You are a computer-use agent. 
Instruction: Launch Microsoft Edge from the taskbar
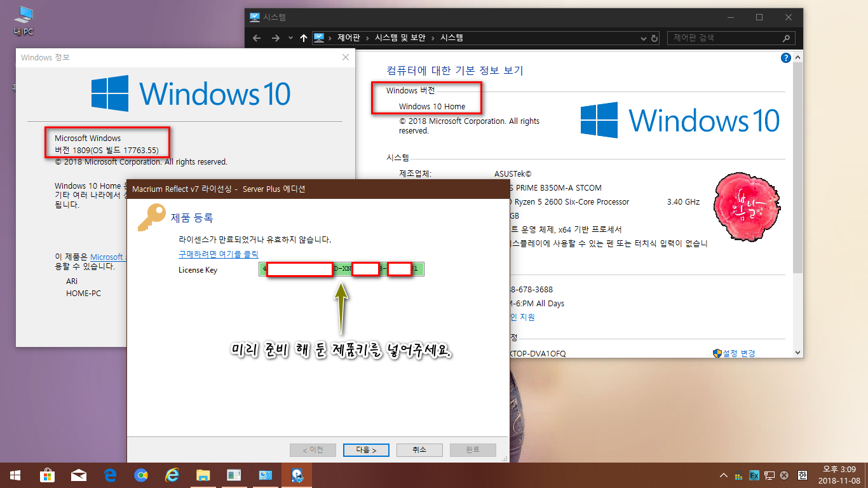[110, 475]
